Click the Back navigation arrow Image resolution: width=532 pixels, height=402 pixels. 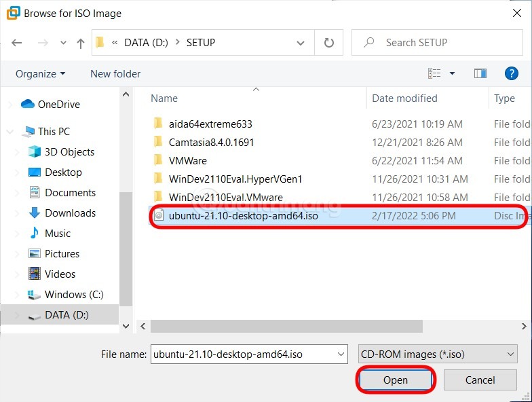[x=16, y=43]
